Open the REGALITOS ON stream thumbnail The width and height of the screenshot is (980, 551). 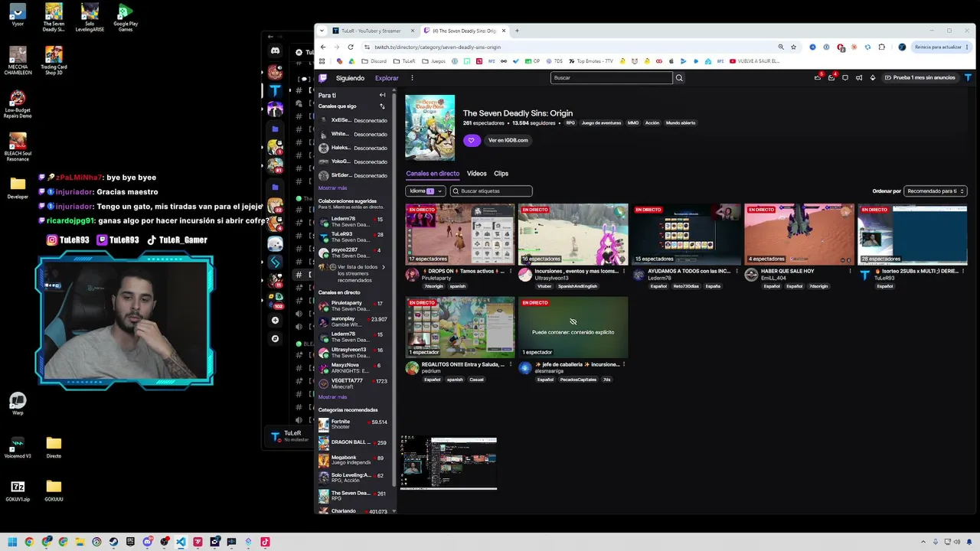point(460,328)
